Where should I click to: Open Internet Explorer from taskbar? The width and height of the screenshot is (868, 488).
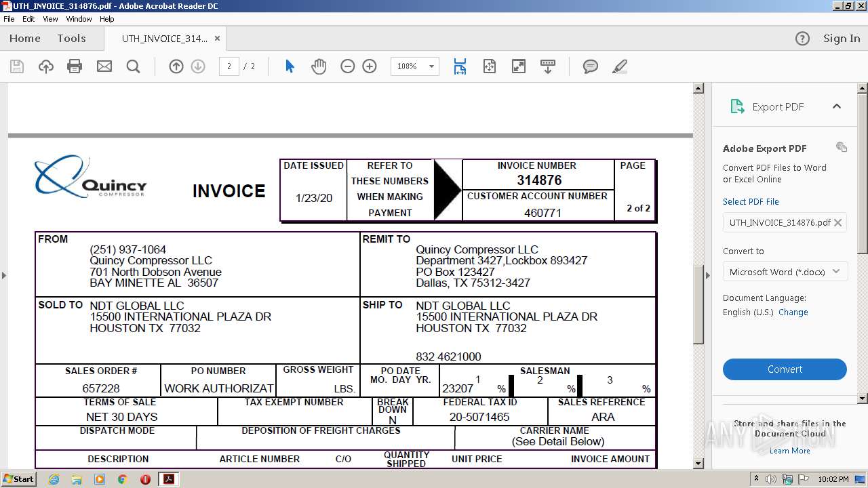click(x=54, y=479)
